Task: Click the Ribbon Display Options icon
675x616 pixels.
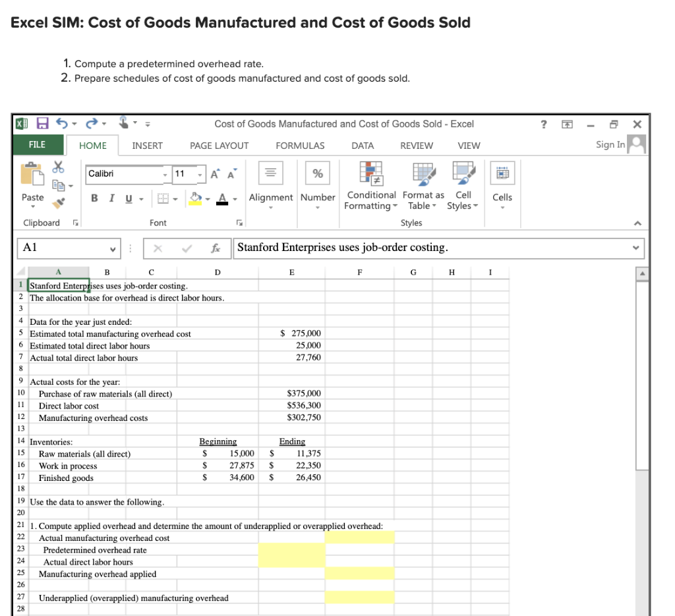Action: (568, 125)
